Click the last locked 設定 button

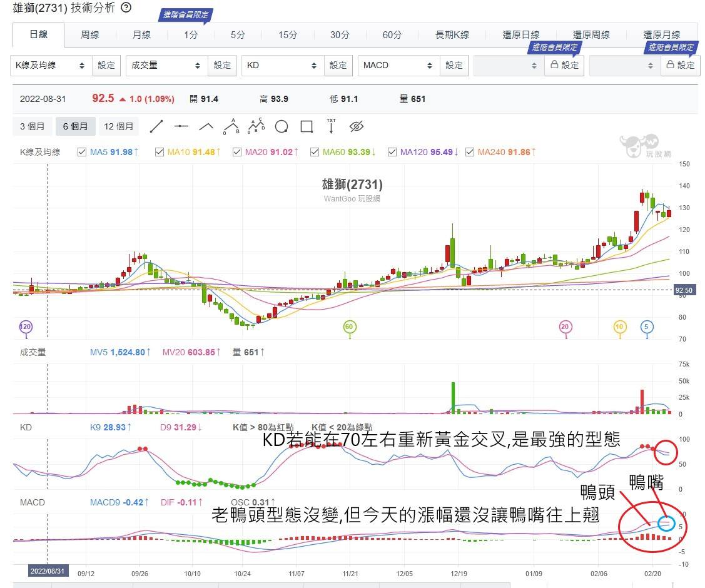(x=681, y=66)
